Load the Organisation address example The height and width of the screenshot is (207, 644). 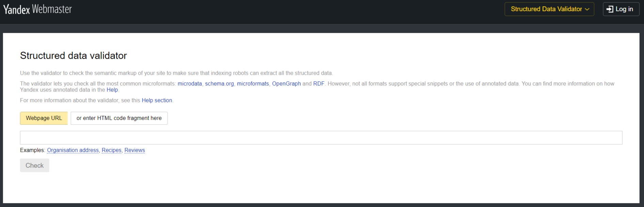(73, 150)
